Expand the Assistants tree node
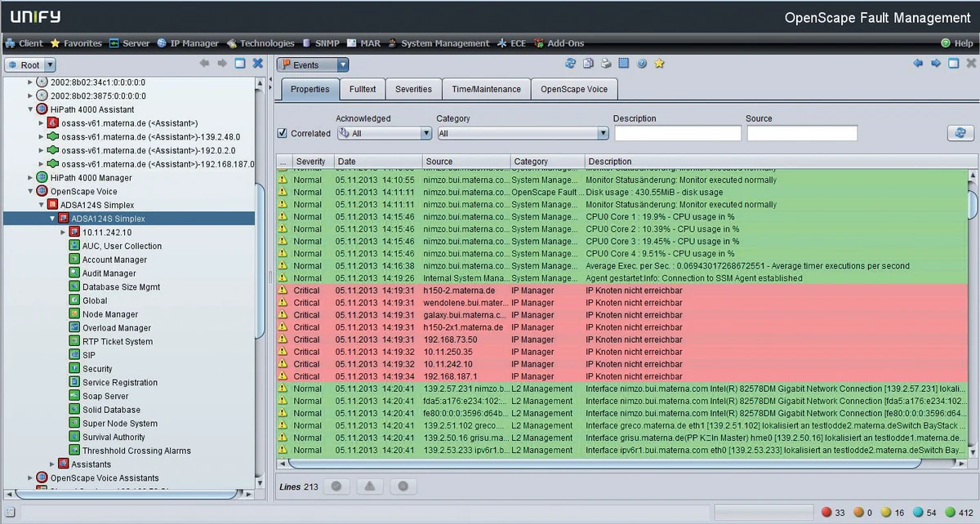980x524 pixels. (52, 464)
